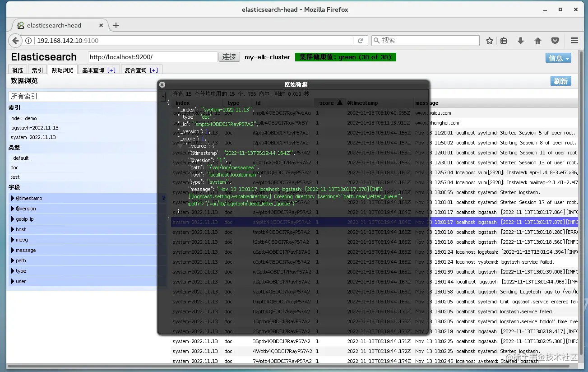Viewport: 588px width, 372px height.
Task: Open the 信息 dropdown menu
Action: click(x=558, y=57)
